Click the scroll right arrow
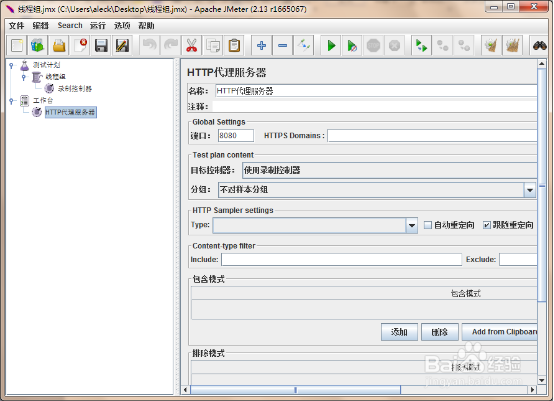The height and width of the screenshot is (401, 554). coord(533,390)
